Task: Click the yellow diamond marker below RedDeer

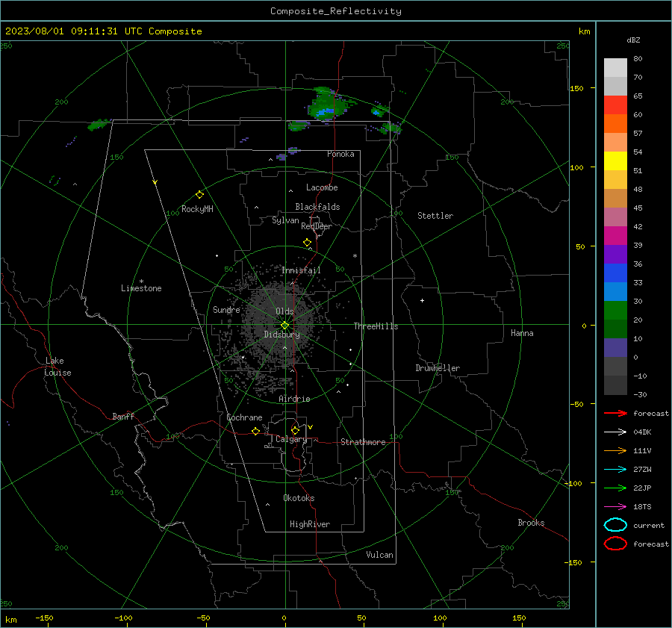Action: point(308,243)
